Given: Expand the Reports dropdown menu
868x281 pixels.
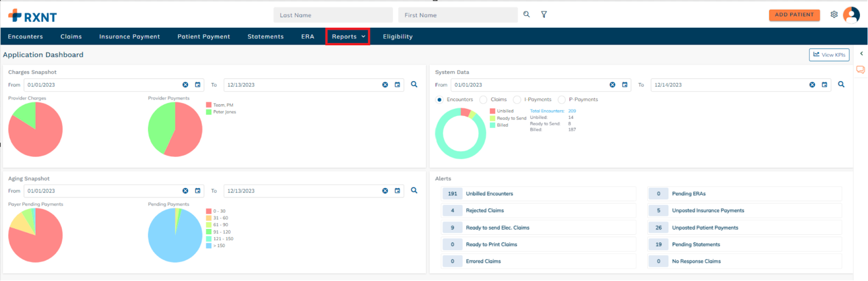Looking at the screenshot, I should [x=348, y=36].
